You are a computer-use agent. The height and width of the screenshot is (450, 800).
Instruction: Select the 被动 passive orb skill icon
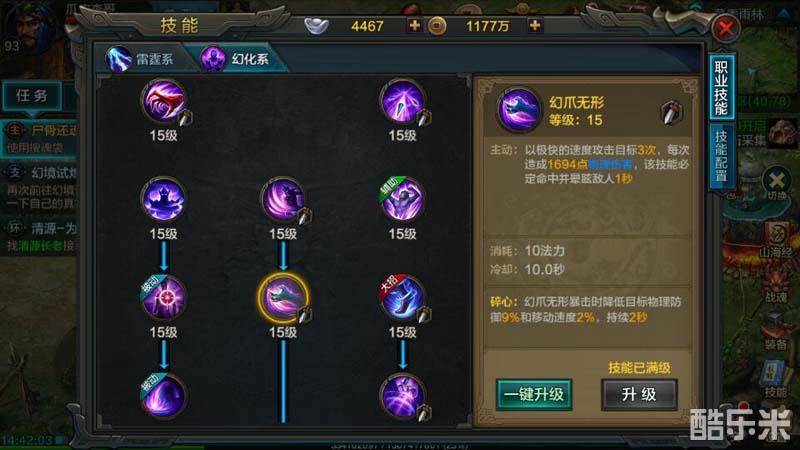163,298
